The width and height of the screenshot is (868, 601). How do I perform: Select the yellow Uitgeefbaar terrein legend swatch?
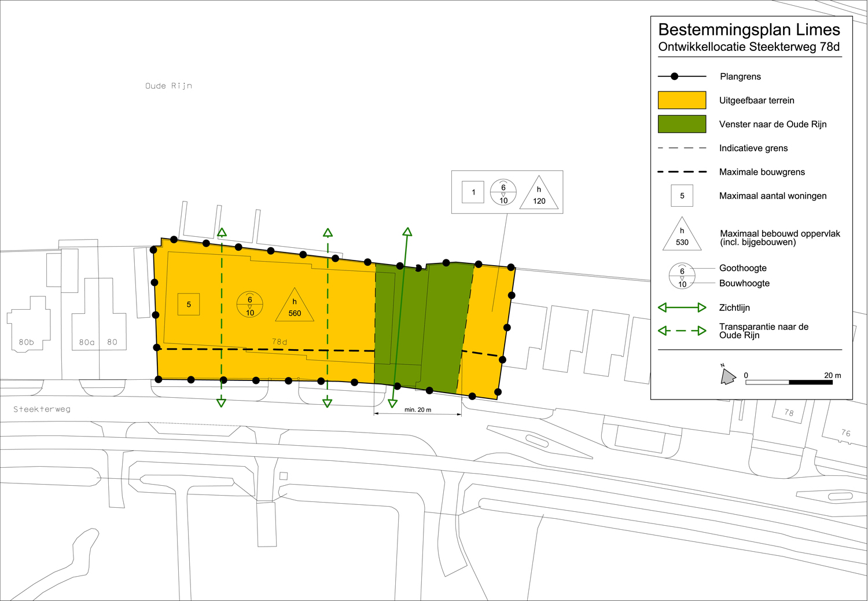(x=682, y=100)
